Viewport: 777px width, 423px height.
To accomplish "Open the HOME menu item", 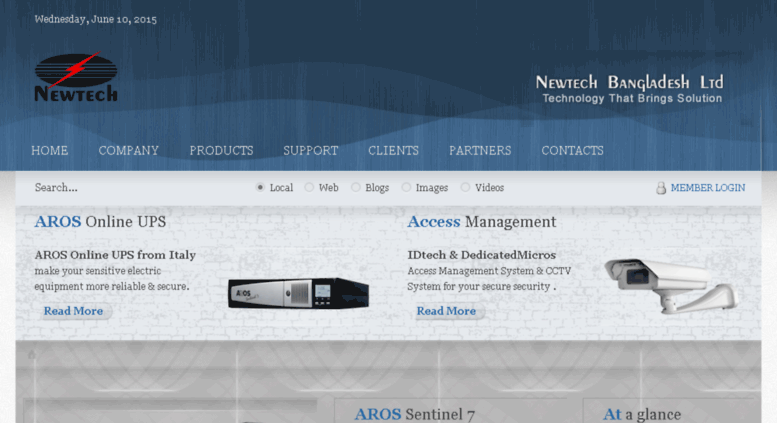I will (x=50, y=151).
